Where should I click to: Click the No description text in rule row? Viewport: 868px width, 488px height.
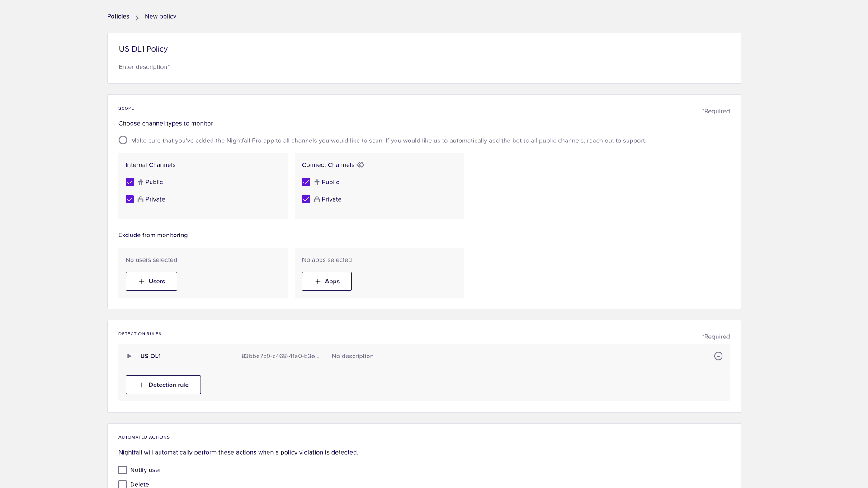click(x=353, y=356)
